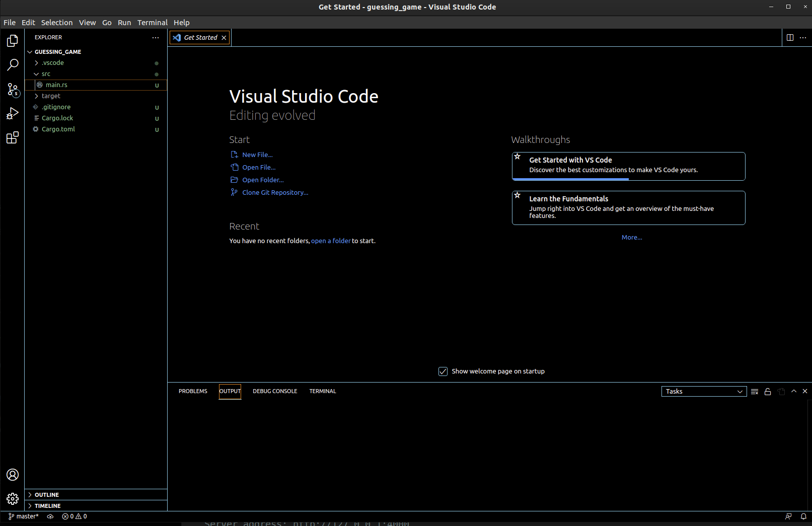Open the Edit menu
This screenshot has width=812, height=526.
click(28, 23)
